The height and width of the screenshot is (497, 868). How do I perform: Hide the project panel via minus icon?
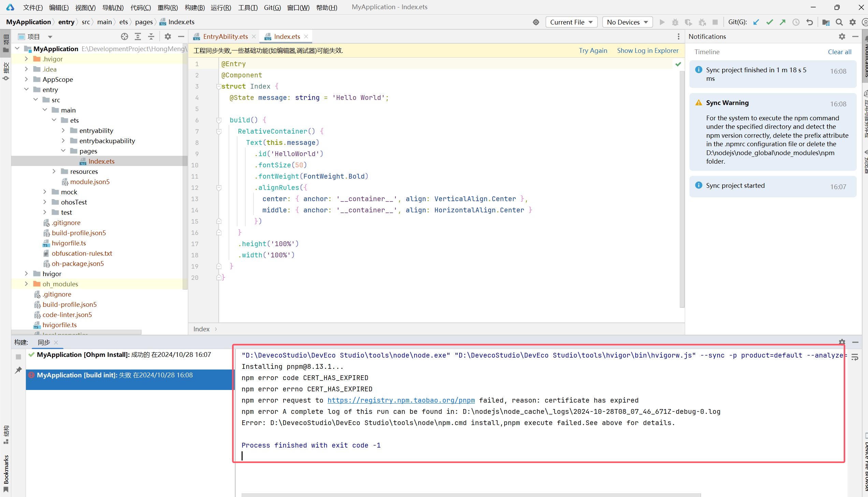181,36
